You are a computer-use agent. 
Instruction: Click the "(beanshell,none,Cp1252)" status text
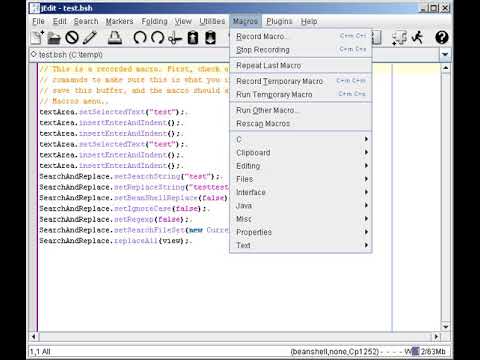pyautogui.click(x=335, y=352)
